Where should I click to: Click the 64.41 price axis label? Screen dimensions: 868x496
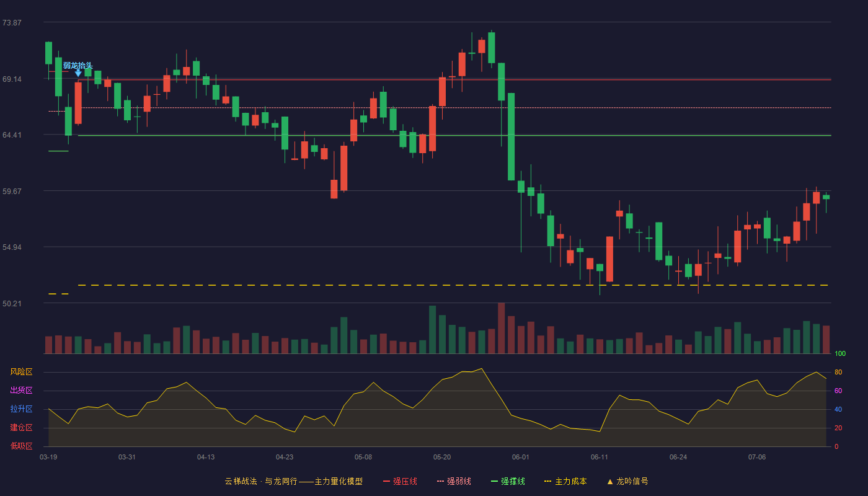pyautogui.click(x=12, y=135)
